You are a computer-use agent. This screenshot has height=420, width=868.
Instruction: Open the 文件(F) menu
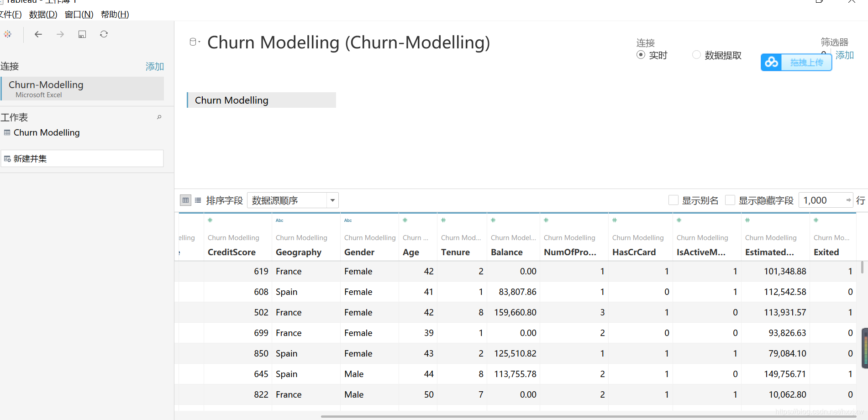tap(10, 15)
